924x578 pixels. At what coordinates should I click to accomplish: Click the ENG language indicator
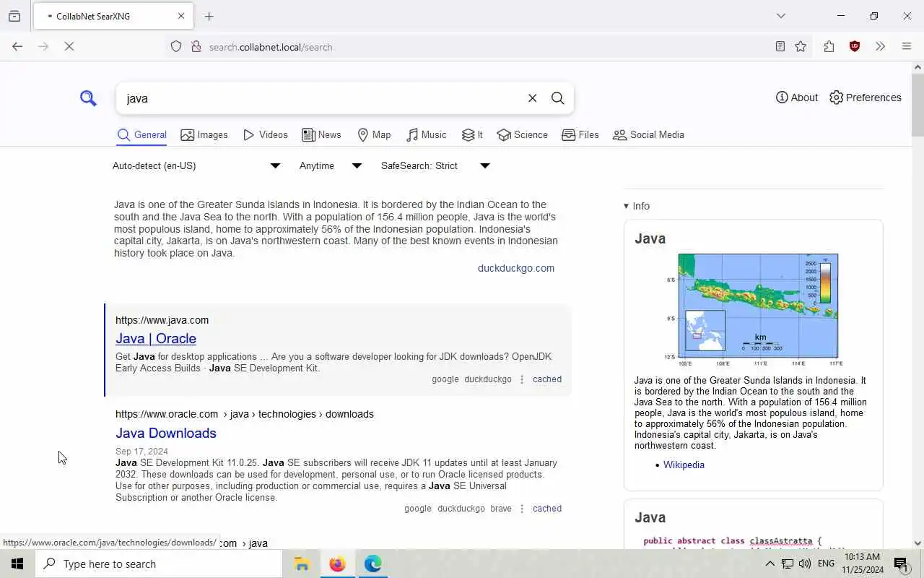click(x=826, y=564)
